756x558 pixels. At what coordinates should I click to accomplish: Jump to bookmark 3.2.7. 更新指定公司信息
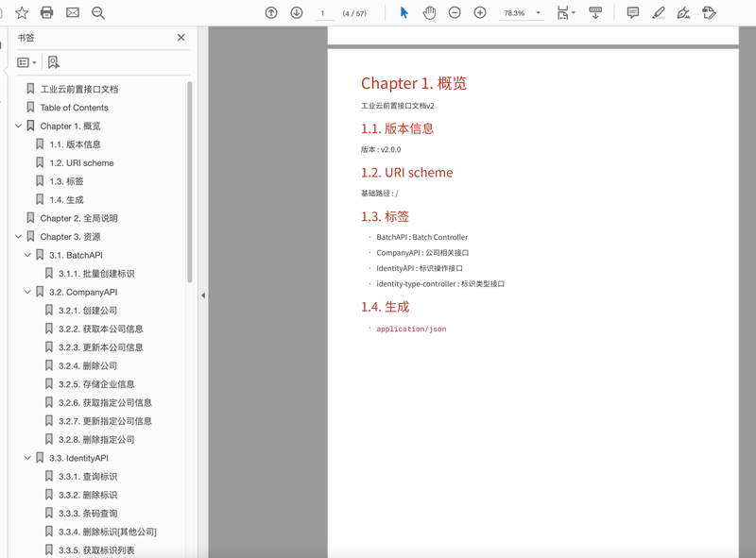tap(105, 421)
